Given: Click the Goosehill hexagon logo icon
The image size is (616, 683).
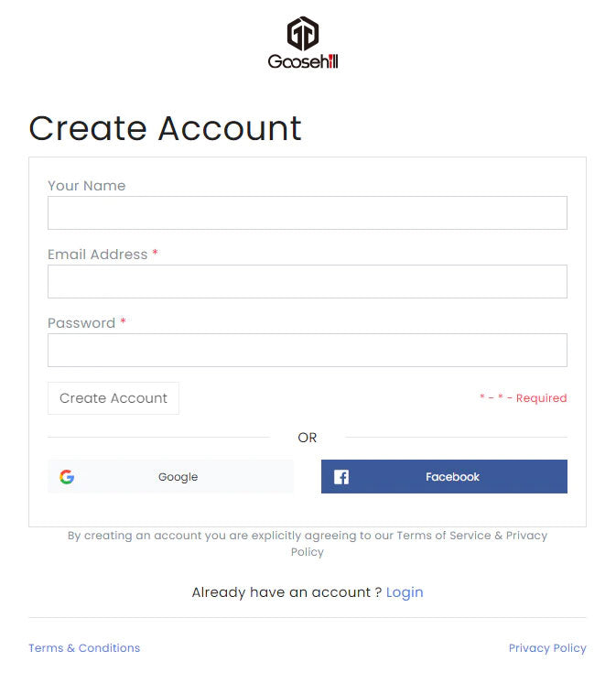Looking at the screenshot, I should 303,34.
